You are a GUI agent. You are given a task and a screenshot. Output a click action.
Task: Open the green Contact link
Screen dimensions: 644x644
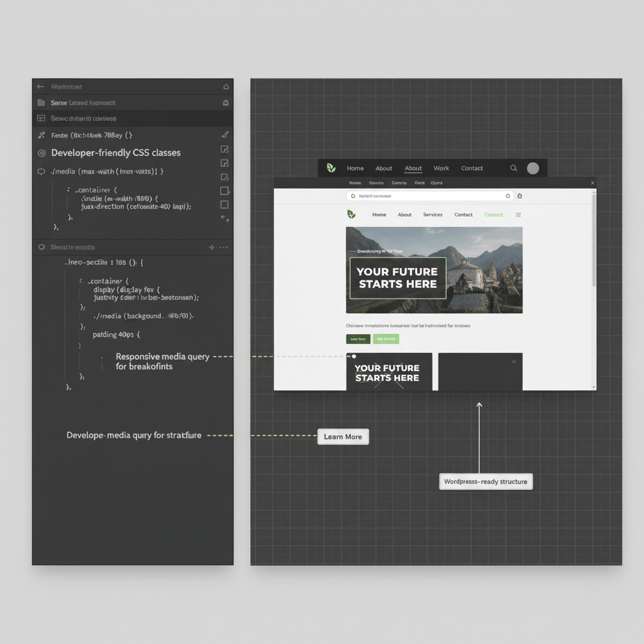[494, 214]
